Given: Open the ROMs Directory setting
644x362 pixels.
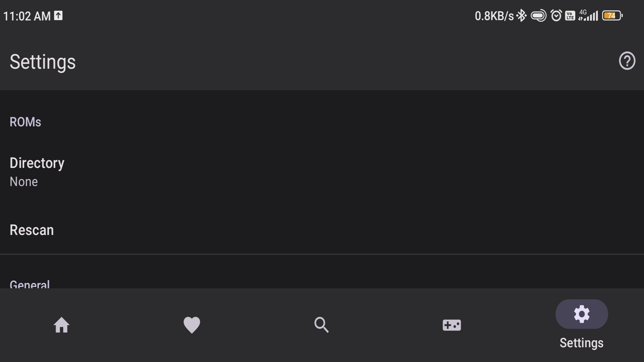Looking at the screenshot, I should click(x=37, y=172).
